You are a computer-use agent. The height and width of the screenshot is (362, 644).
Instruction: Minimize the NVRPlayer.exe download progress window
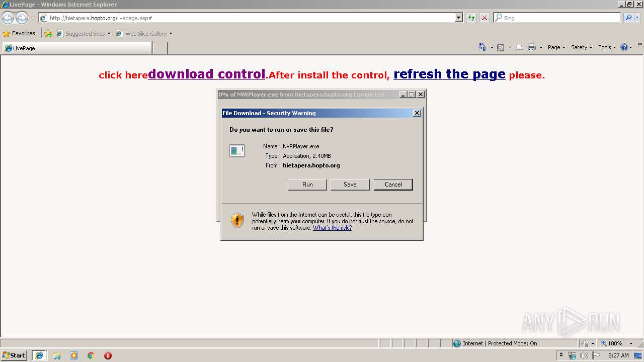coord(403,95)
